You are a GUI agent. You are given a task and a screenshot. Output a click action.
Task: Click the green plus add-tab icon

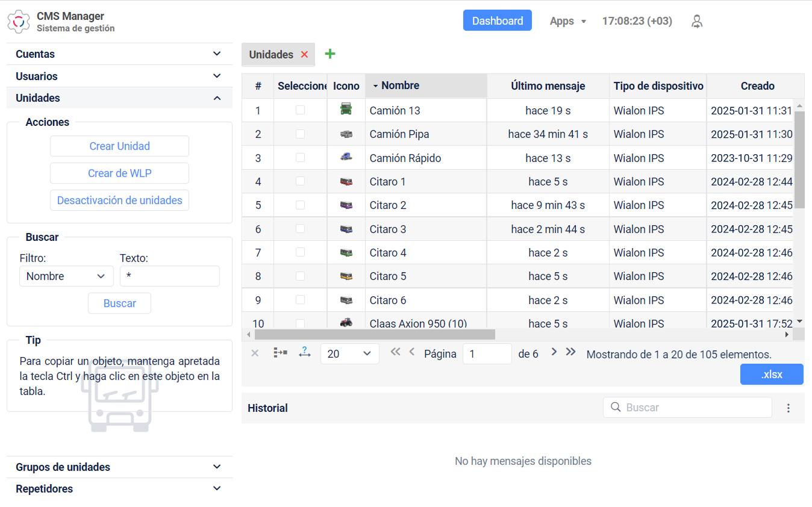pyautogui.click(x=329, y=54)
